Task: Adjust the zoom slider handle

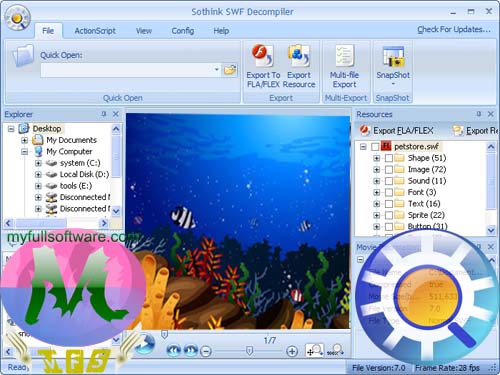Action: 249,350
